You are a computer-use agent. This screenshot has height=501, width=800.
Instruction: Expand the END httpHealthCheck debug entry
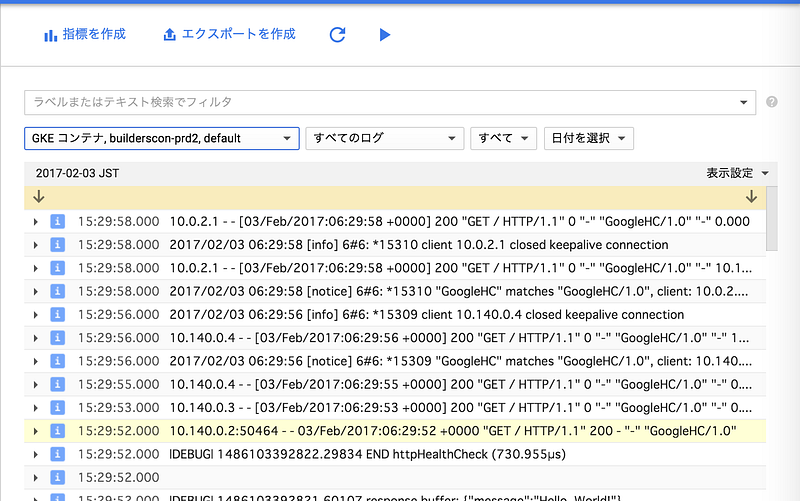tap(35, 455)
